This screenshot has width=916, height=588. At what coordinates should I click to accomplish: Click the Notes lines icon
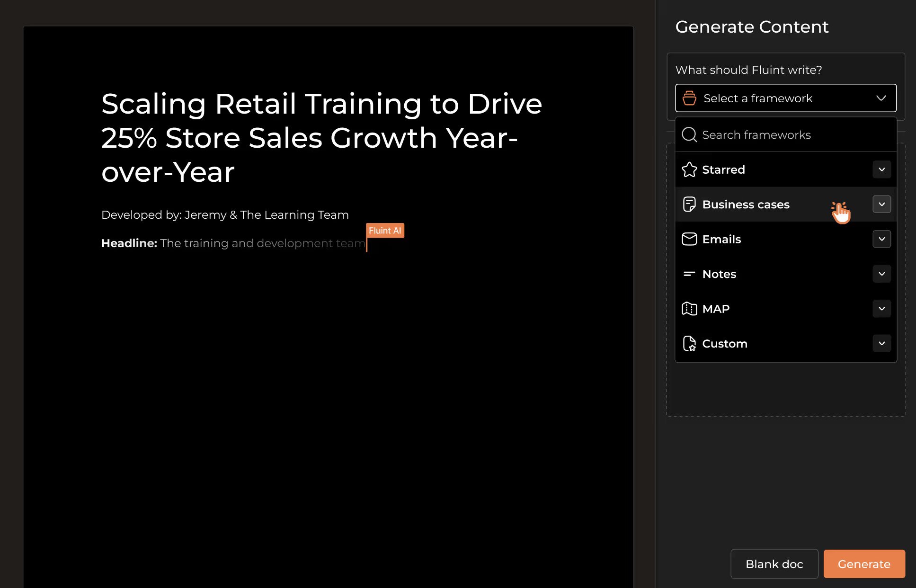point(689,274)
